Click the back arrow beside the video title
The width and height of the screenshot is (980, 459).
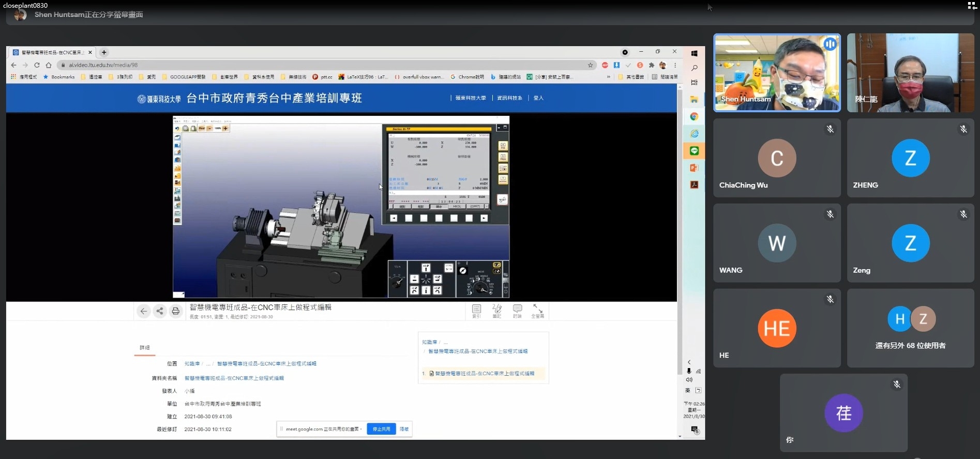tap(144, 311)
